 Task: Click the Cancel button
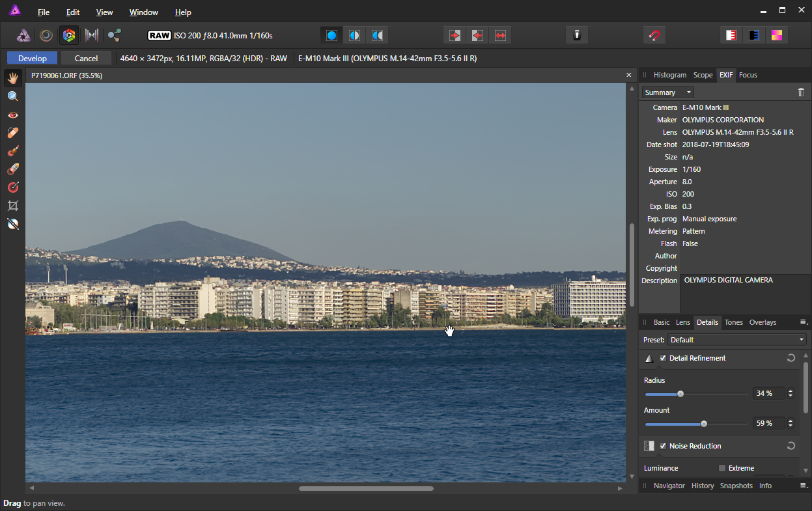click(86, 59)
